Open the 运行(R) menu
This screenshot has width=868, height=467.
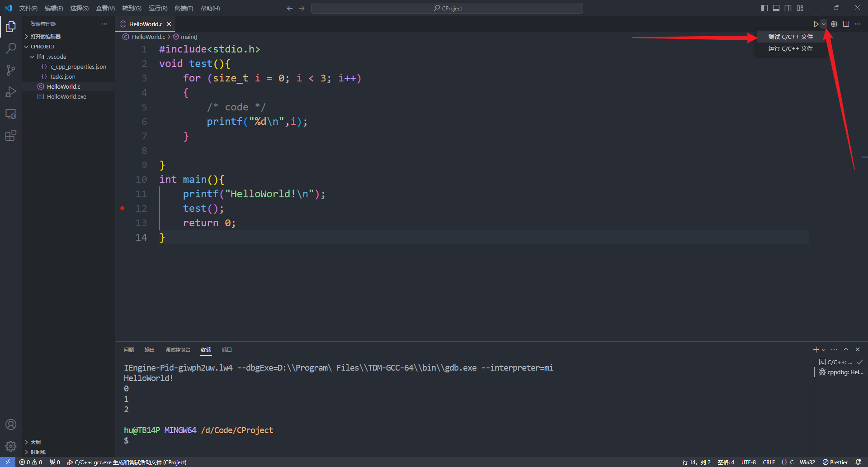click(158, 8)
